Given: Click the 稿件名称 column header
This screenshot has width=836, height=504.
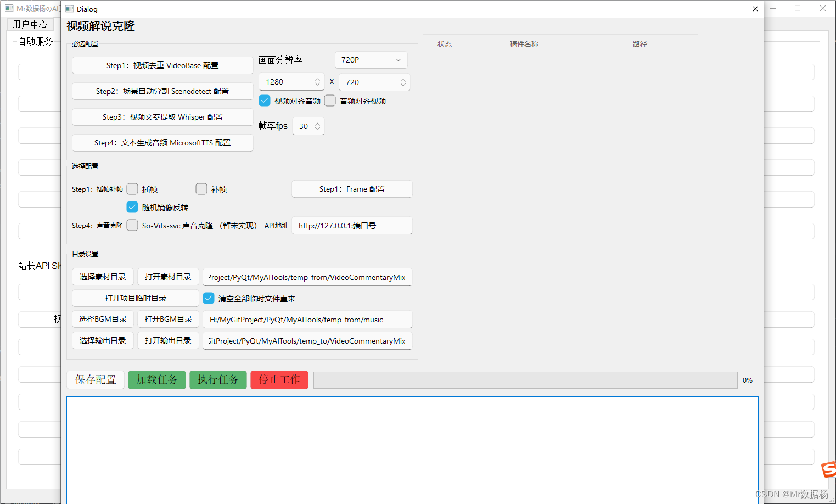Looking at the screenshot, I should click(x=524, y=44).
